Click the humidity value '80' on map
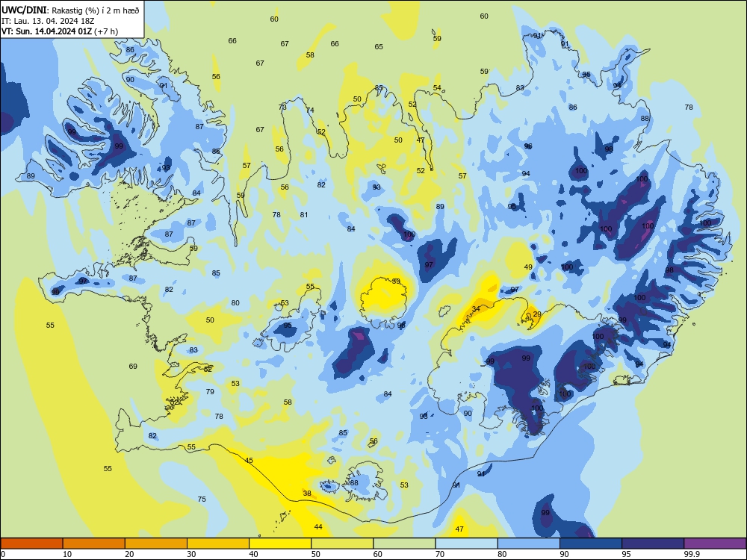This screenshot has width=747, height=560. coord(235,303)
